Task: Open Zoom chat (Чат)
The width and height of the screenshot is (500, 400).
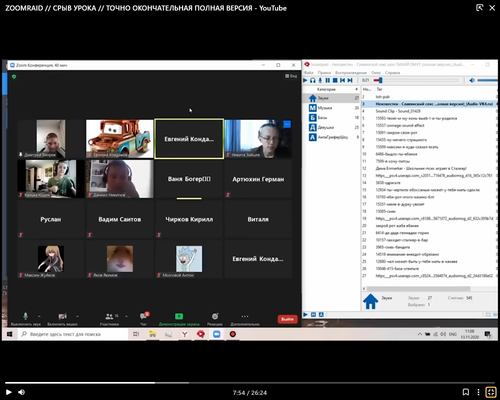Action: (x=144, y=318)
